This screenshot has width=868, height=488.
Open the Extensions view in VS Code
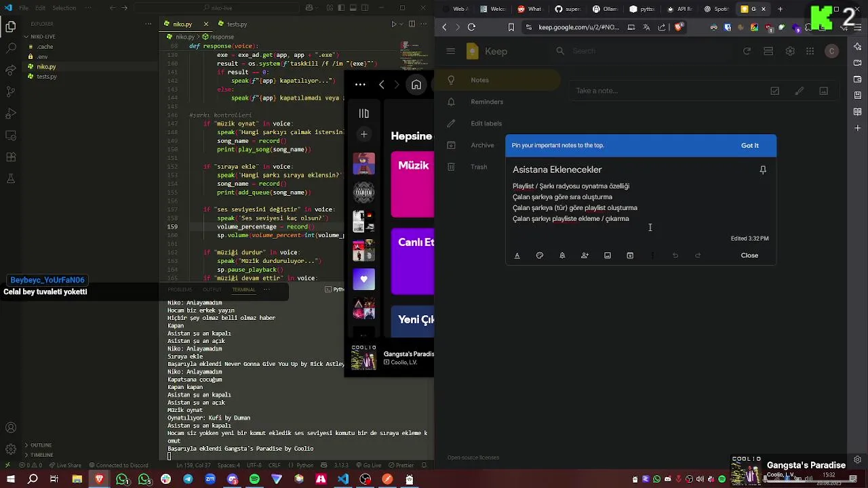(11, 157)
